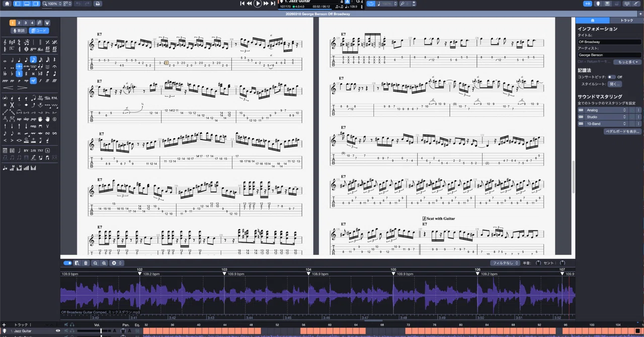Image resolution: width=644 pixels, height=337 pixels.
Task: Start playback with the play button
Action: pos(258,4)
